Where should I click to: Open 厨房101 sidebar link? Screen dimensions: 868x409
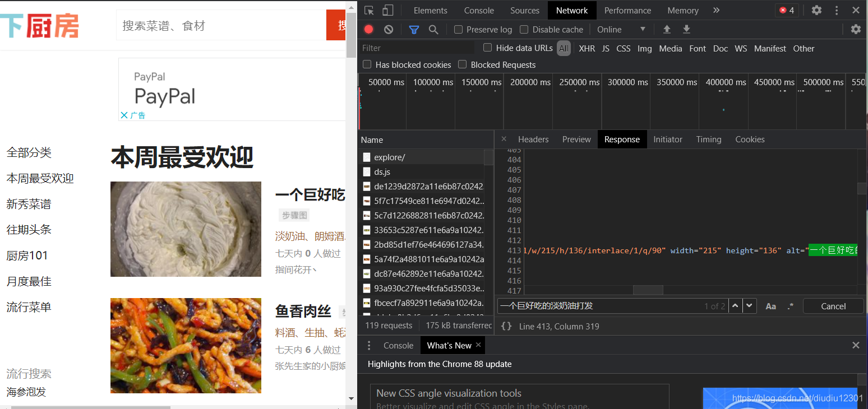click(27, 255)
